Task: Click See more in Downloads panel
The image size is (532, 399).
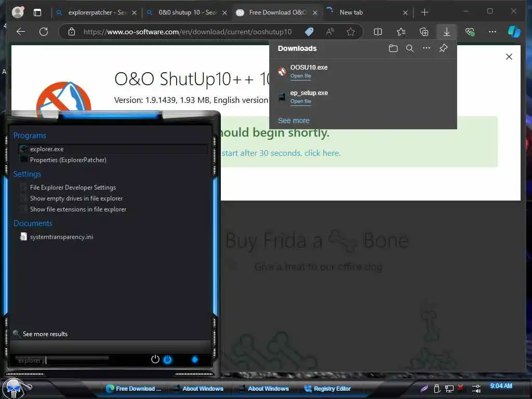Action: [x=294, y=121]
